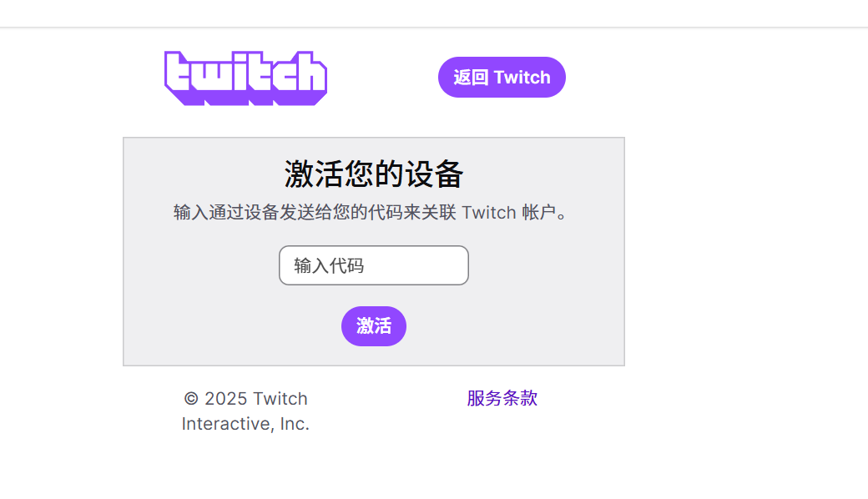
Task: Click the purple Twitch logo
Action: tap(245, 78)
